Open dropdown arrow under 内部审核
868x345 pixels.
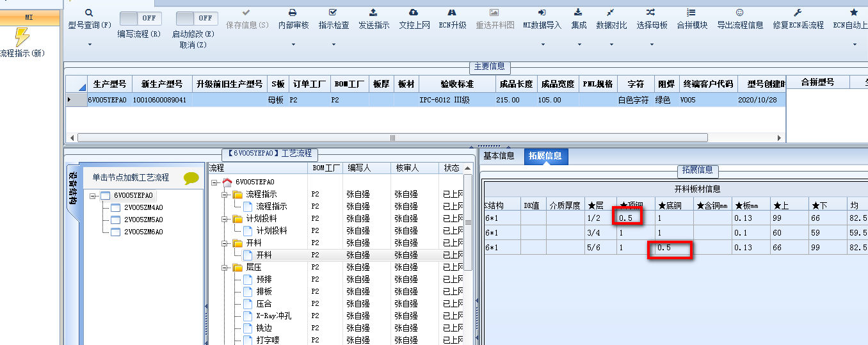293,44
